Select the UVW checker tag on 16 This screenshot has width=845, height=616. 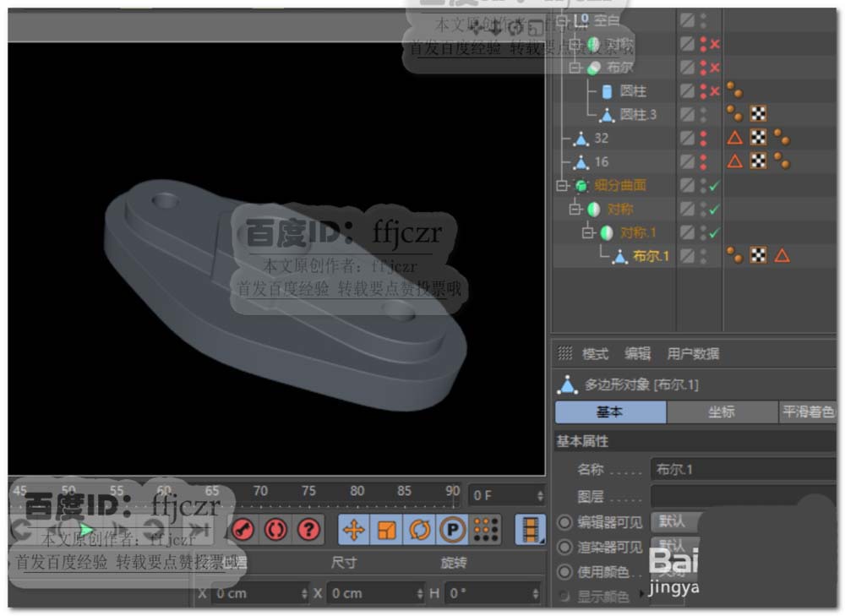[x=758, y=161]
